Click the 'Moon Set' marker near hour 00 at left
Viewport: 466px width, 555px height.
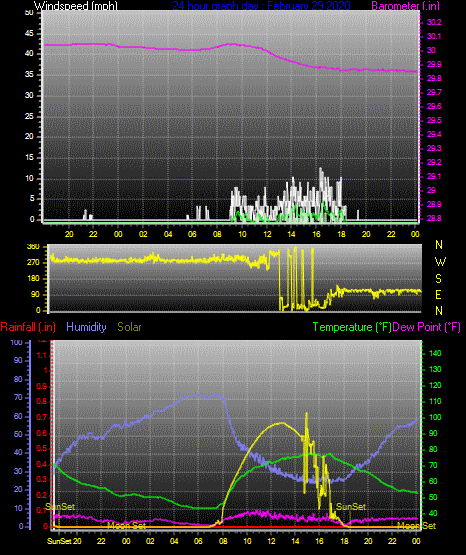coord(126,526)
